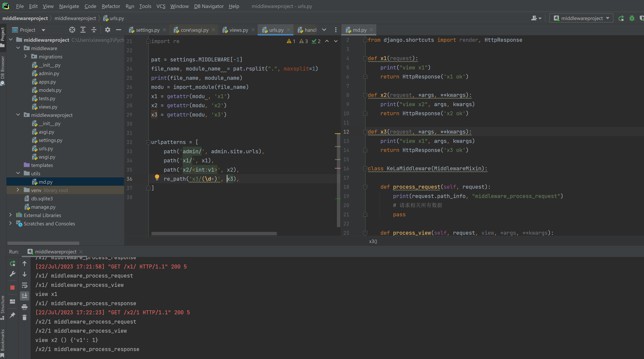Collapse the utils folder
644x359 pixels.
click(18, 173)
